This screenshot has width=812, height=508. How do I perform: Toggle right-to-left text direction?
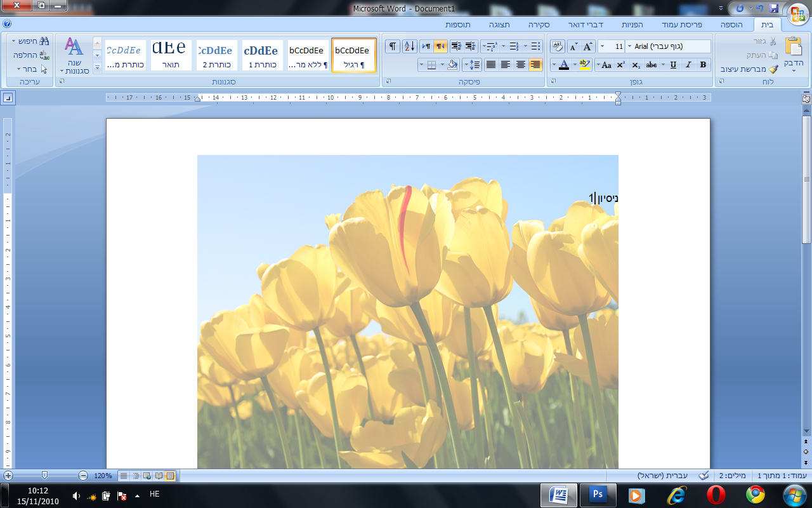point(440,46)
